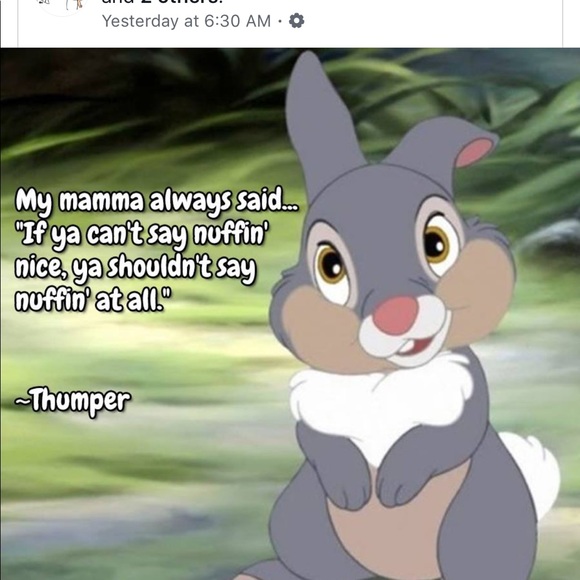Tap Thumper's left eye

331,267
